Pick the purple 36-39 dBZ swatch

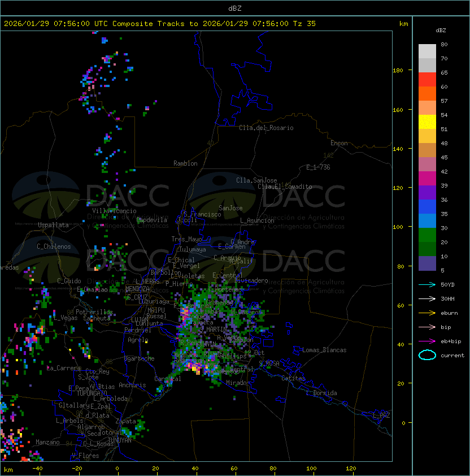click(427, 192)
